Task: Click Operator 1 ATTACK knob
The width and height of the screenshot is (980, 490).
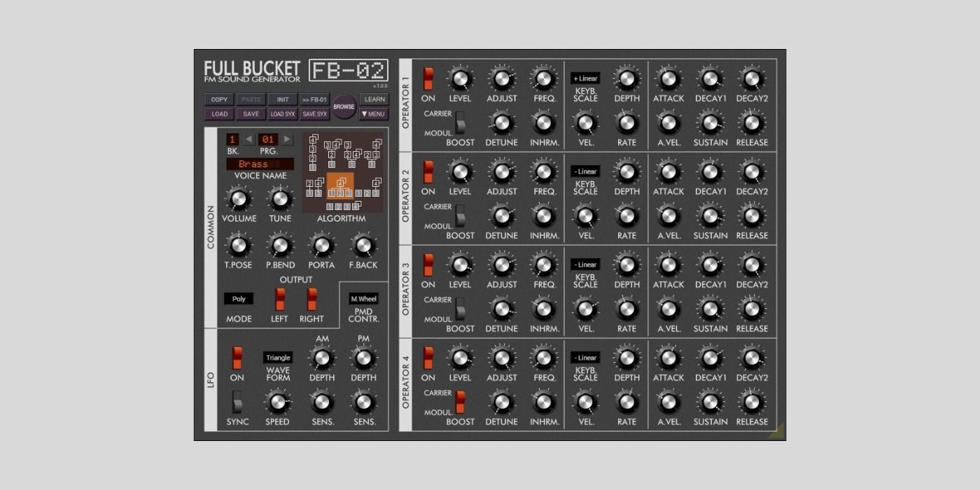Action: point(668,79)
